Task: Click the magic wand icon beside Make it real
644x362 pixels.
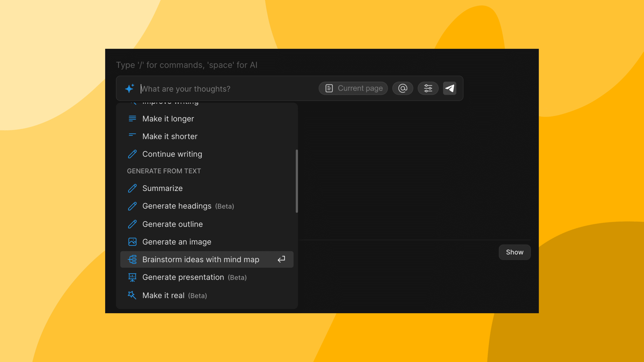Action: (132, 295)
